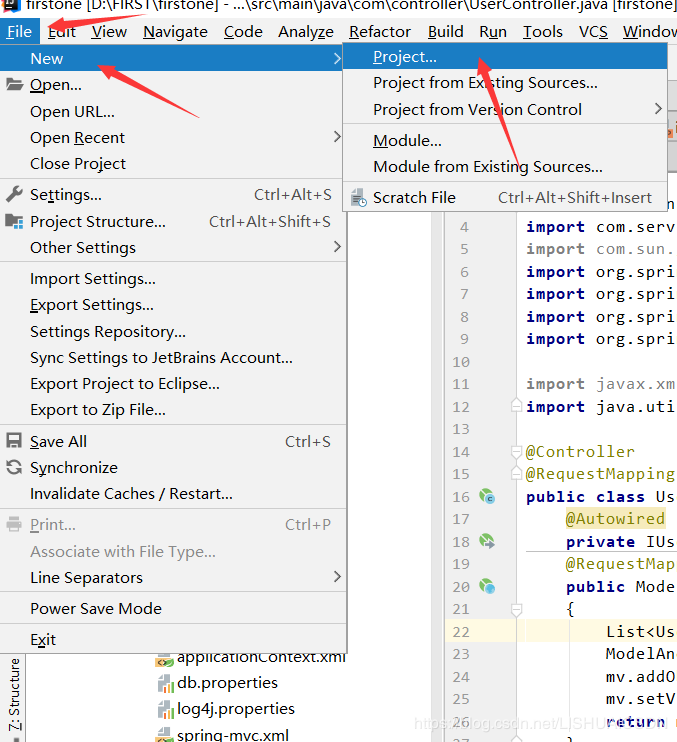Screen dimensions: 677x742
Task: Open the Tools menu
Action: point(543,32)
